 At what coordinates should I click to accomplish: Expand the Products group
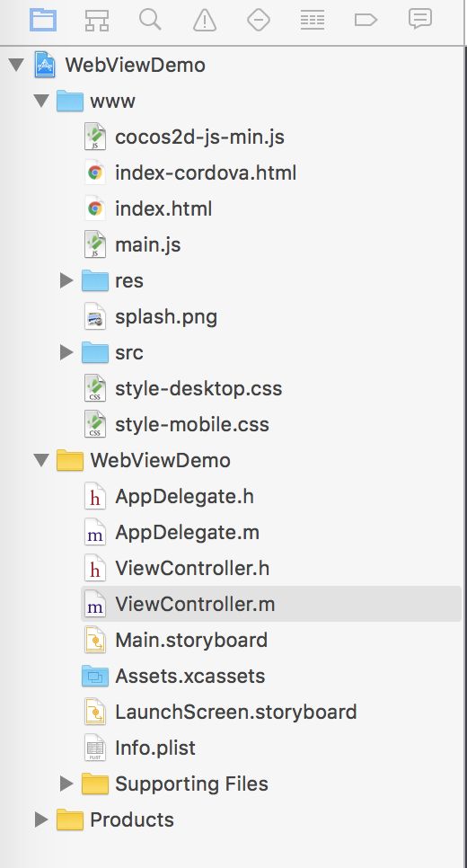click(41, 819)
